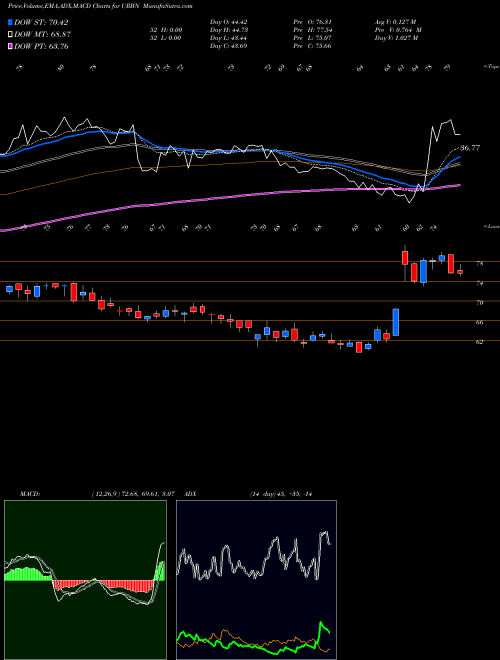Image resolution: width=500 pixels, height=660 pixels.
Task: Click the 74 price axis label
Action: click(479, 283)
